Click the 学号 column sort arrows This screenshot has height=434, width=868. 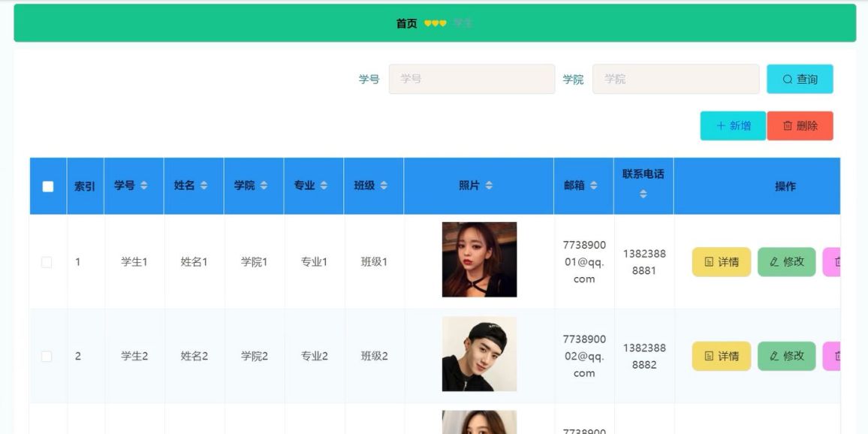tap(144, 185)
